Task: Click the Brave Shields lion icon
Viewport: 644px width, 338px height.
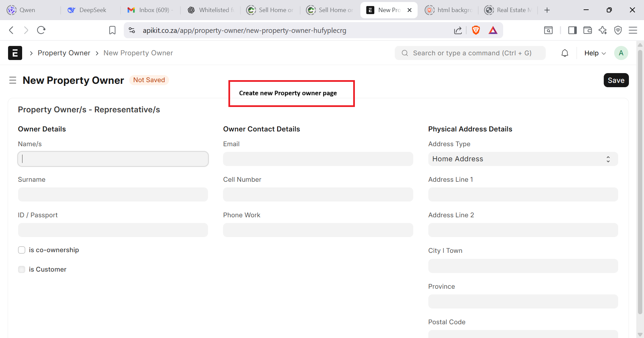Action: point(476,30)
